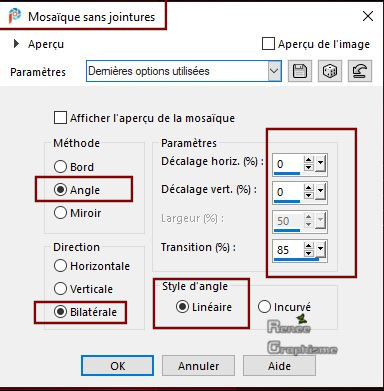Open the Décalage horiz. slider popup arrow
Viewport: 384px width, 391px height.
point(320,164)
